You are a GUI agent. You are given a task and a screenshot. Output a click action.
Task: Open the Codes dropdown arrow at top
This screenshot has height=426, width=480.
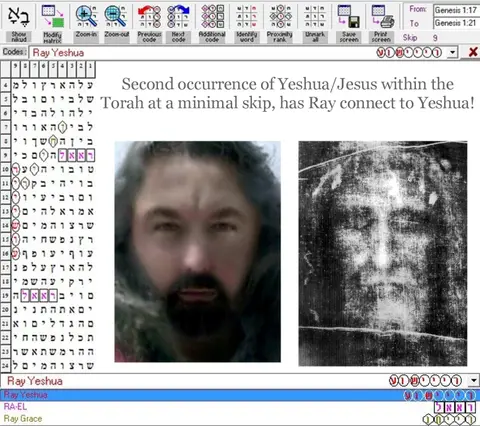(x=452, y=52)
